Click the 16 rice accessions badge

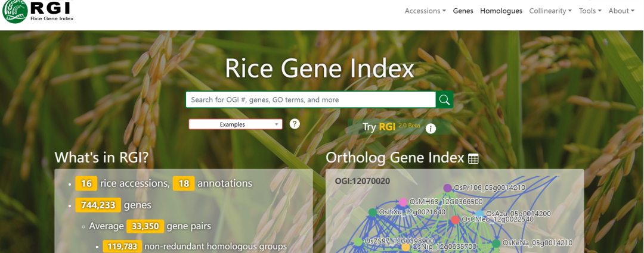(86, 183)
